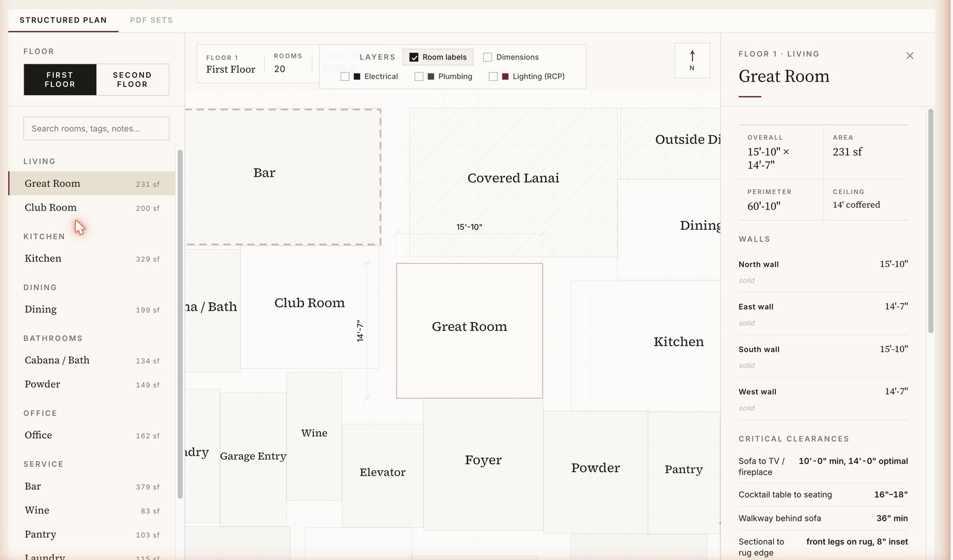Select Powder in the room list

(92, 384)
